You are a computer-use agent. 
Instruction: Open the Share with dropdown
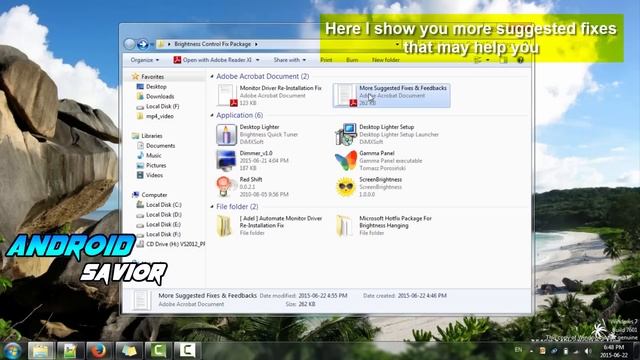tap(289, 60)
